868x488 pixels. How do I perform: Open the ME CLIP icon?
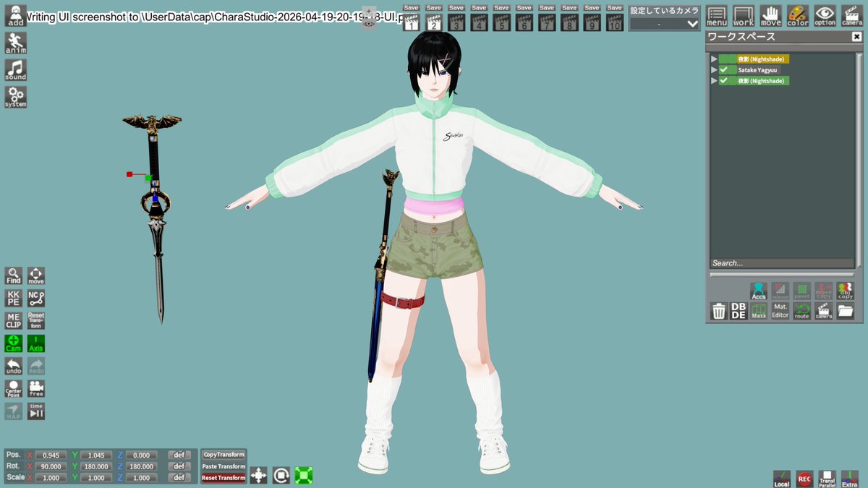tap(14, 321)
